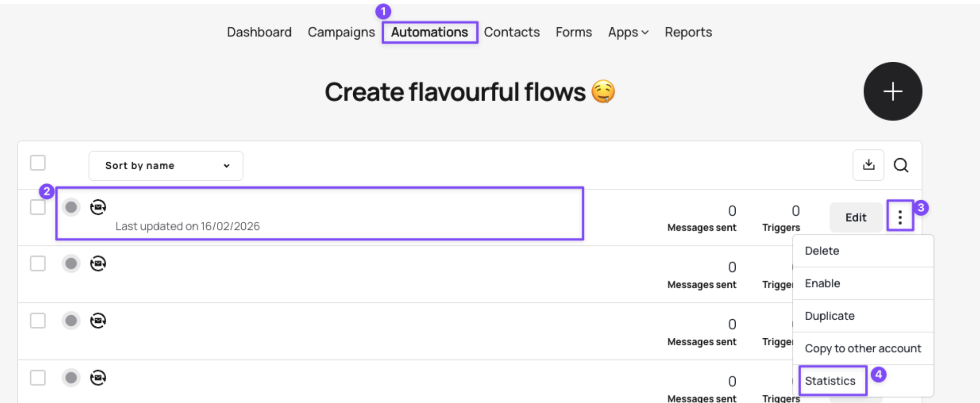
Task: Click the email automation icon in second row
Action: click(x=98, y=264)
